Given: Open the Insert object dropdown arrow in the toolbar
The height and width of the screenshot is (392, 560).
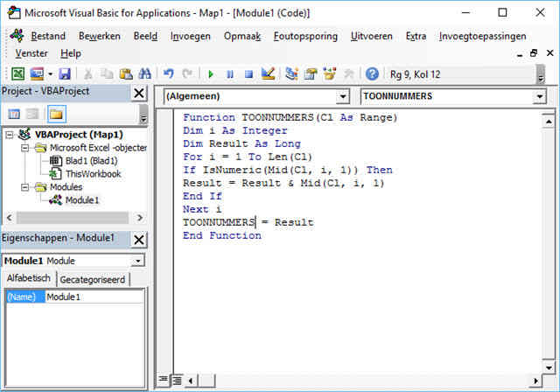Looking at the screenshot, I should pyautogui.click(x=51, y=73).
